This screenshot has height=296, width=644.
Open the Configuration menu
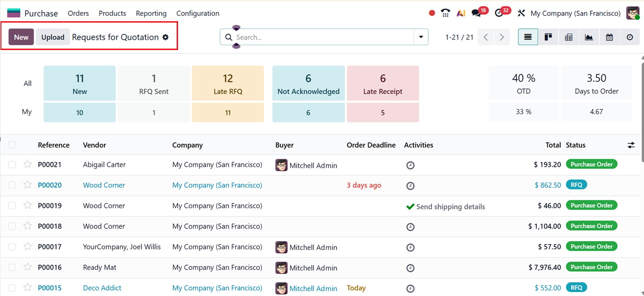197,13
